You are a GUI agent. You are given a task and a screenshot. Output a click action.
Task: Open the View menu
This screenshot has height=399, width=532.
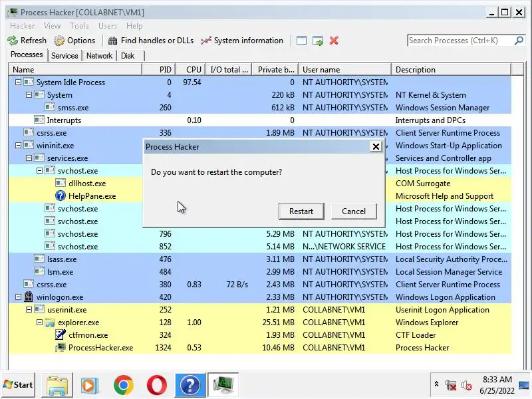pyautogui.click(x=52, y=26)
